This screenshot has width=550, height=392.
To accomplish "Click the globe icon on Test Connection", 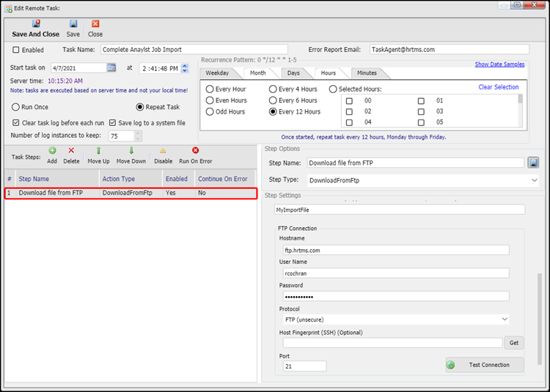I will pyautogui.click(x=451, y=365).
